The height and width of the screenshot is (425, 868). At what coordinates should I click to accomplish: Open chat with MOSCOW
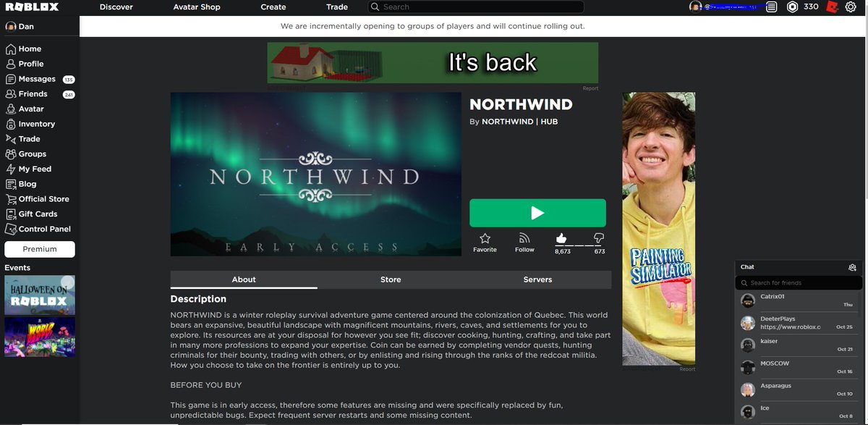(799, 367)
